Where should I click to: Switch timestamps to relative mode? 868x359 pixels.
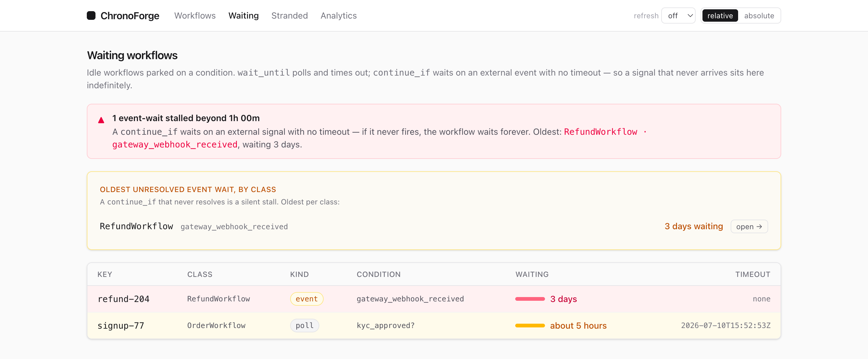[720, 15]
